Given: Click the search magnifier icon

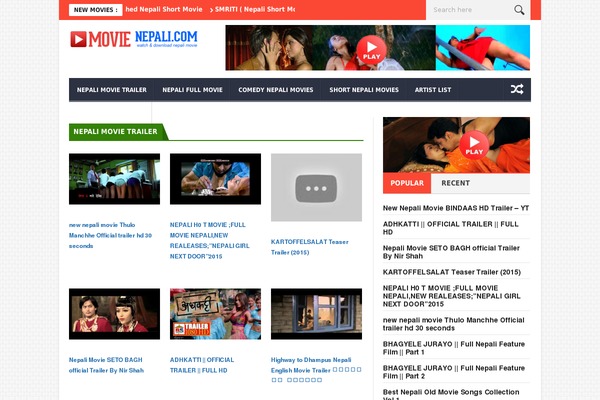Looking at the screenshot, I should [519, 10].
